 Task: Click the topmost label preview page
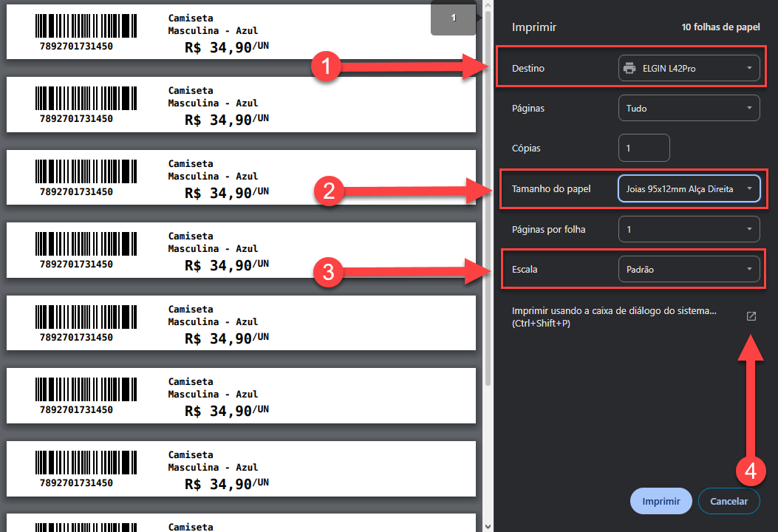point(241,32)
